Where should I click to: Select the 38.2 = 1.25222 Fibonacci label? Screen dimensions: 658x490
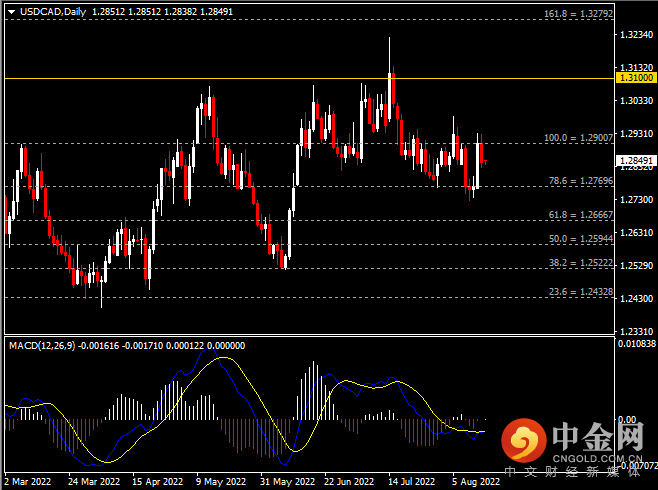(x=581, y=263)
